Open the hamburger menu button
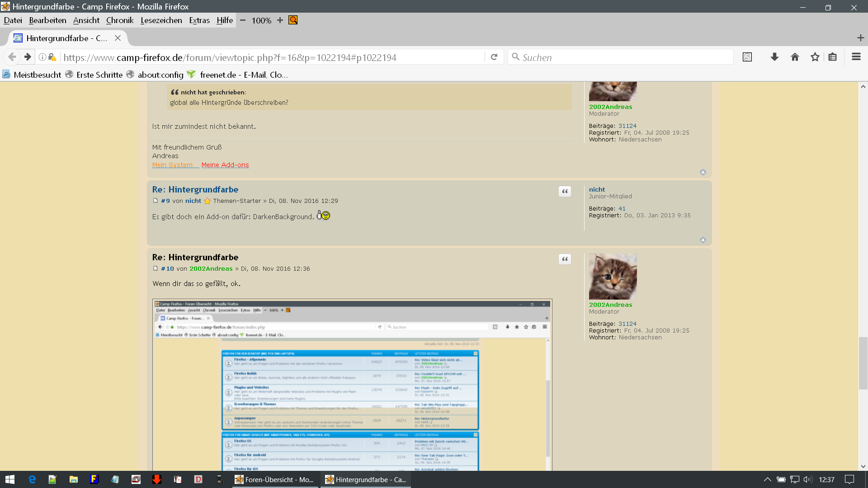The width and height of the screenshot is (868, 488). [x=856, y=57]
